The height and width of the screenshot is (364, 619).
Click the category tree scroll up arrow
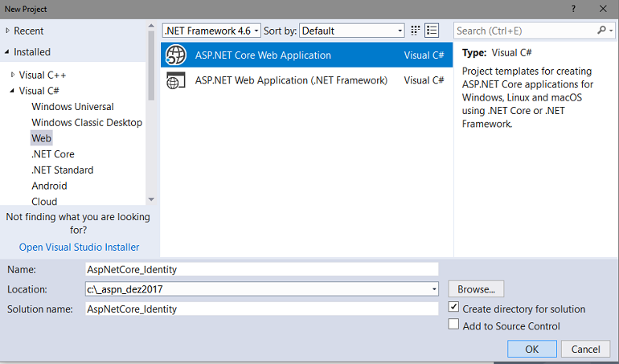coord(151,26)
